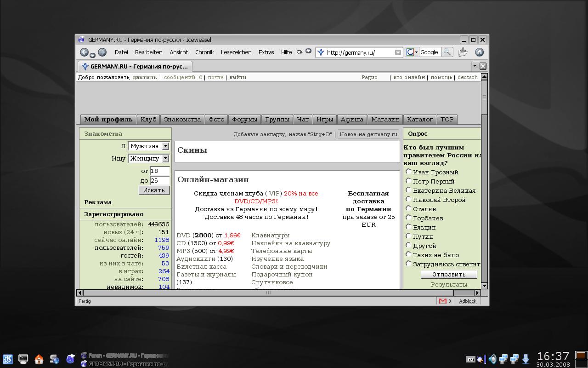Select Горбачев radio option
This screenshot has height=368, width=588.
click(x=408, y=218)
